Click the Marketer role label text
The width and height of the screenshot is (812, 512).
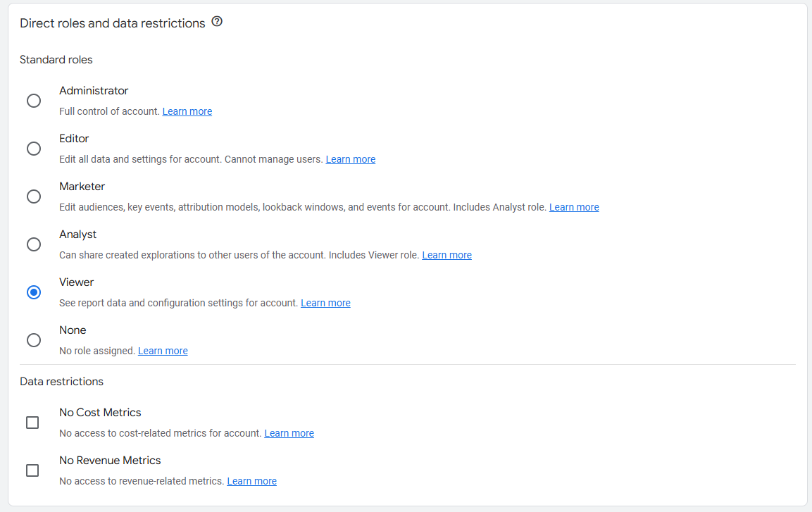82,187
